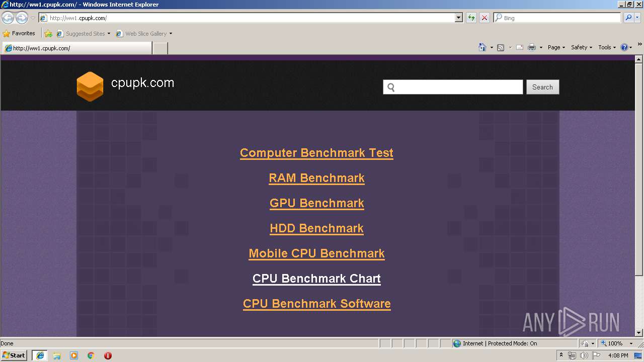The height and width of the screenshot is (362, 644).
Task: Click the vertical scrollbar down arrow
Action: [639, 332]
